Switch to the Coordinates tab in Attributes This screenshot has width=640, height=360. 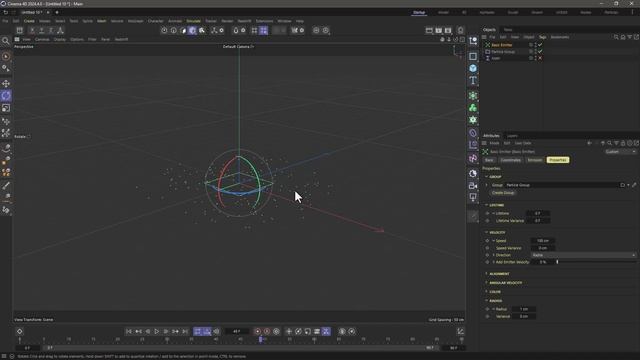coord(510,160)
